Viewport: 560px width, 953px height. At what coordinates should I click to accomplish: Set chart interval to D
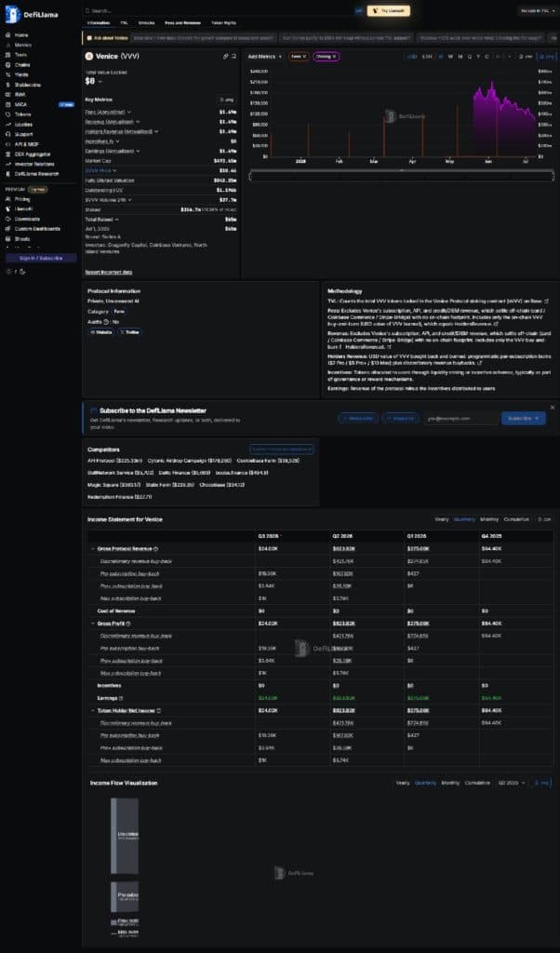442,57
